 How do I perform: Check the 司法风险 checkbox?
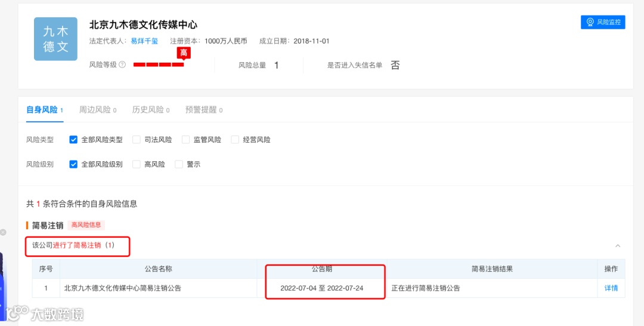137,140
